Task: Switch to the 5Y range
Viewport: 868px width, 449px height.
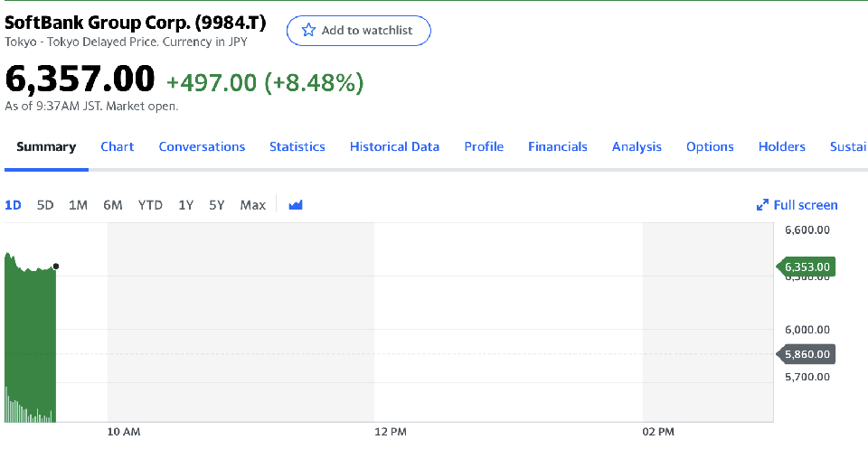Action: tap(216, 205)
